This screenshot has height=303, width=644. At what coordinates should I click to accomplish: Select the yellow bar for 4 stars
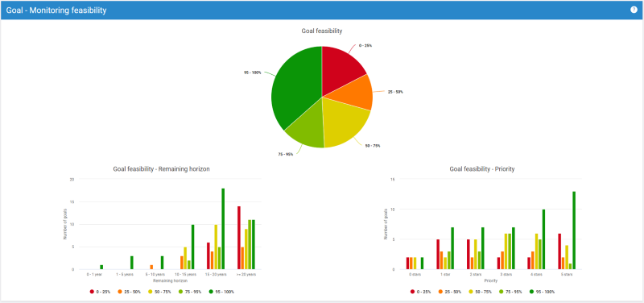(x=536, y=251)
